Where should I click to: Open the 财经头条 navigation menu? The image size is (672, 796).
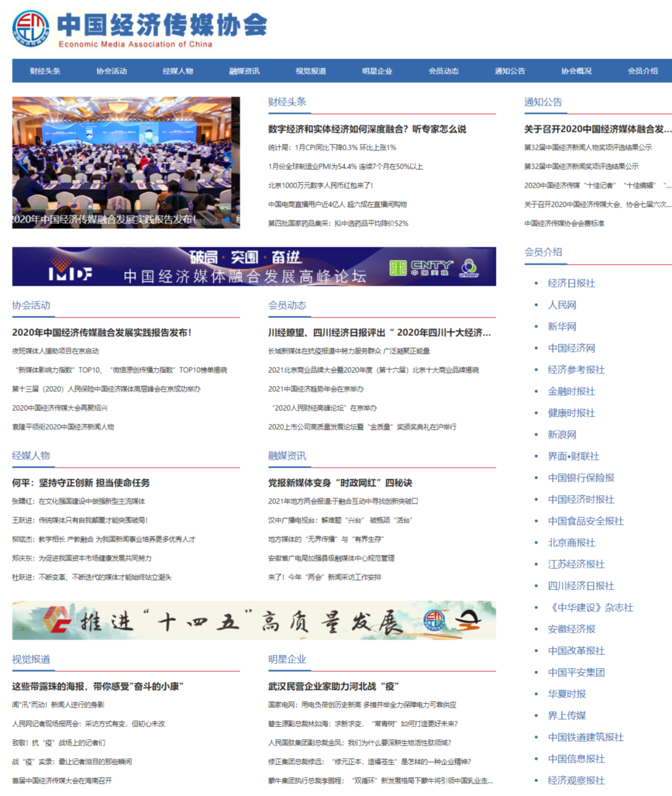coord(46,70)
